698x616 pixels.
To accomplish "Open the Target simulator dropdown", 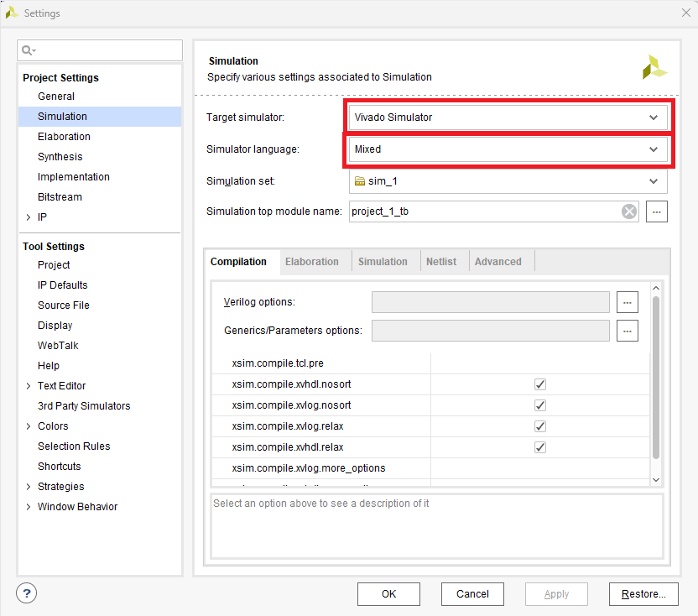I will pos(508,117).
